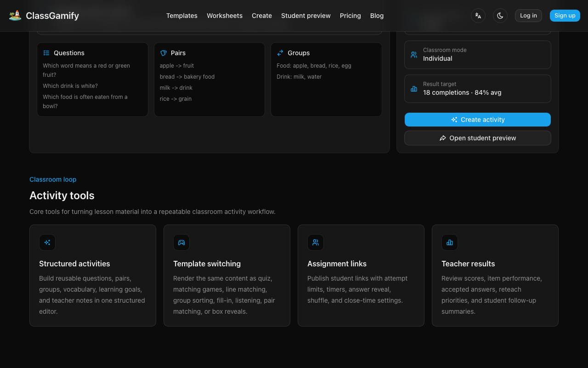588x368 pixels.
Task: Click the Sign up button
Action: [x=565, y=16]
